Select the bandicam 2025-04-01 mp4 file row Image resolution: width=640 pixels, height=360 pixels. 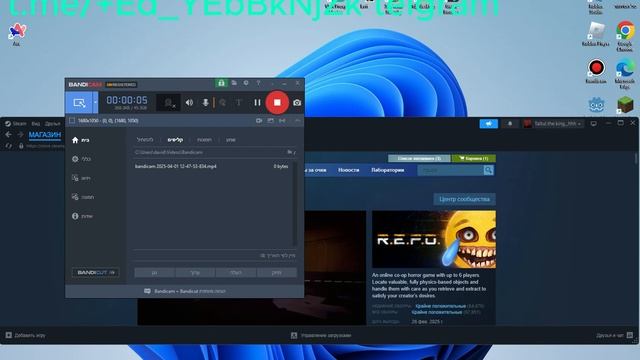coord(212,167)
